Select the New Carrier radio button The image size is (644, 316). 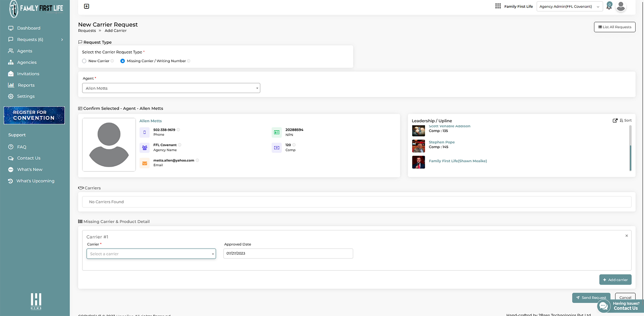[x=84, y=61]
